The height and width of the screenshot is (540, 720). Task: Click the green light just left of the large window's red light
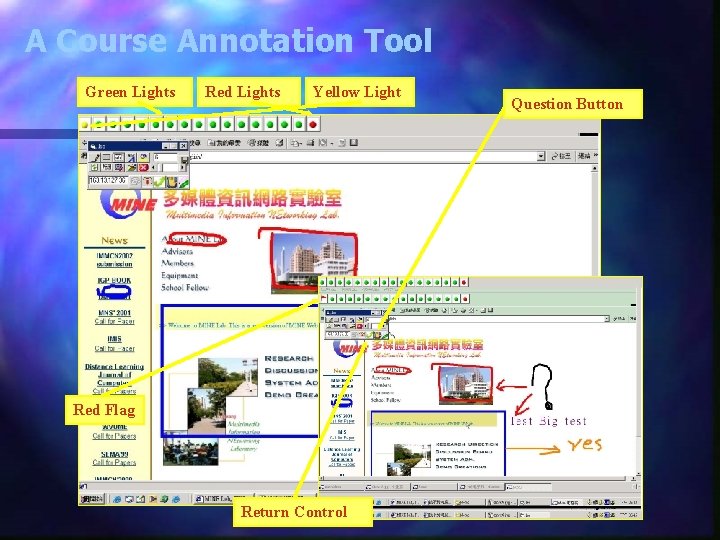coord(299,124)
